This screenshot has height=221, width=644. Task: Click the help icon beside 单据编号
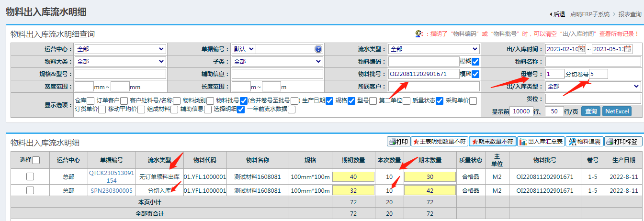point(318,49)
